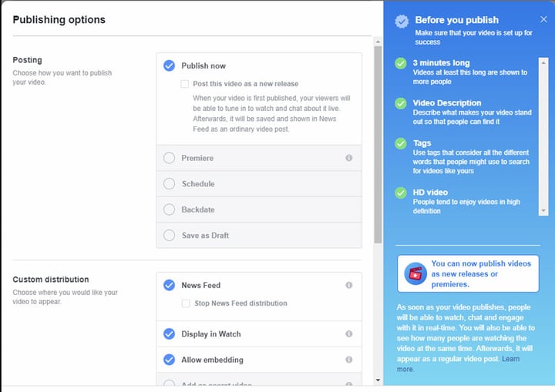Click the green check icon for HD video
Screen dimensions: 555x392
401,193
